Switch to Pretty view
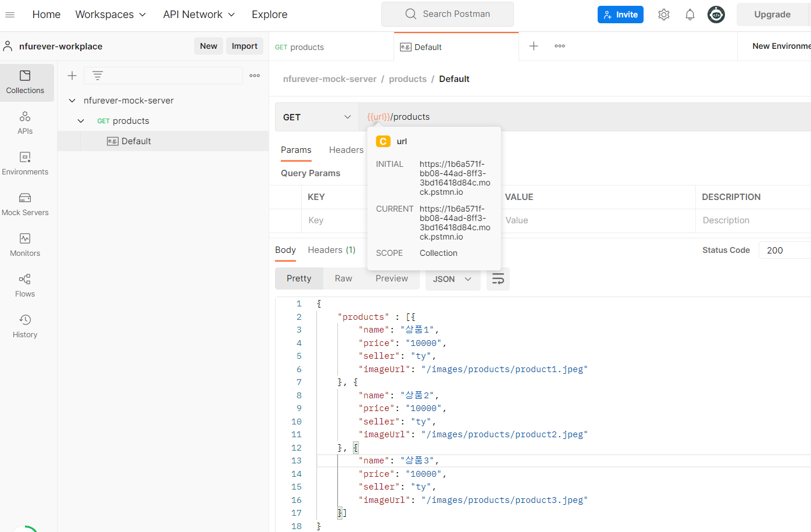The height and width of the screenshot is (532, 811). [299, 279]
